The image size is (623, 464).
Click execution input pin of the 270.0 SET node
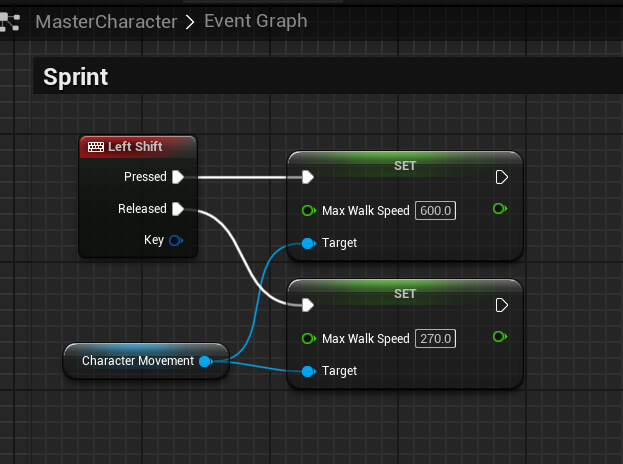[308, 305]
